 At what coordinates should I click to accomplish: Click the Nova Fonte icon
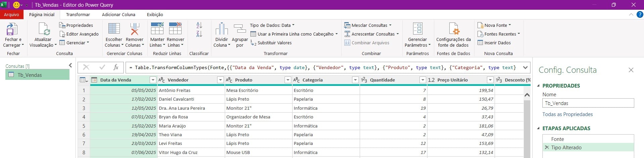[480, 25]
